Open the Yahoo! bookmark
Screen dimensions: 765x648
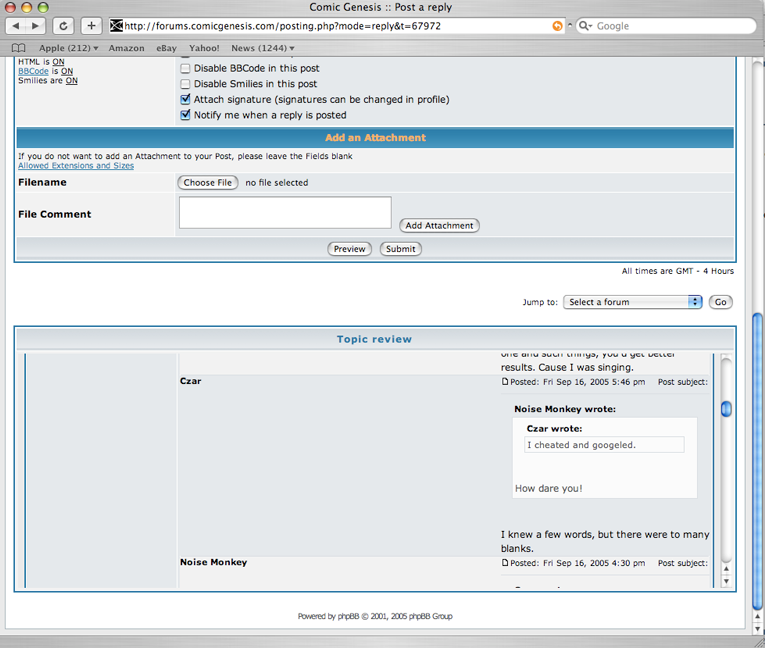204,48
